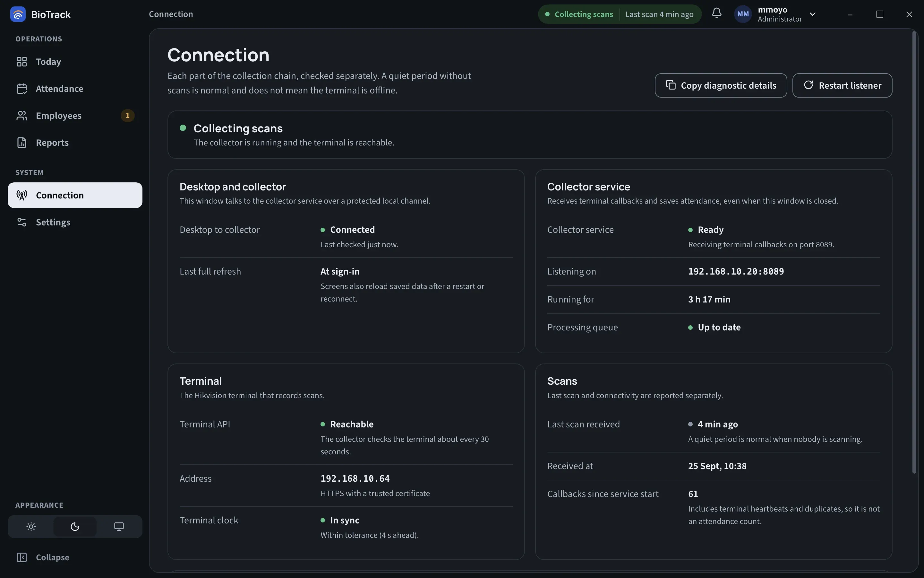Click the terminal address 192.168.10.64
The width and height of the screenshot is (924, 578).
(355, 478)
